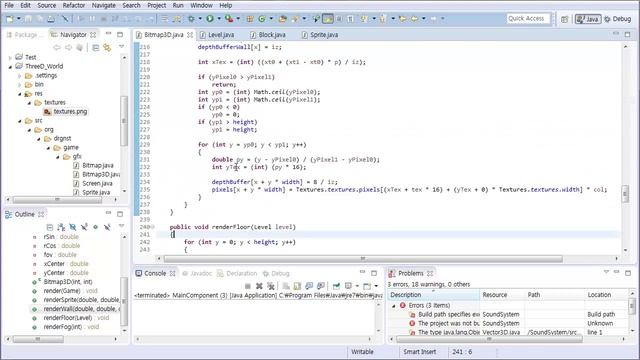640x360 pixels.
Task: Switch to Declaration view tab
Action: [x=237, y=273]
